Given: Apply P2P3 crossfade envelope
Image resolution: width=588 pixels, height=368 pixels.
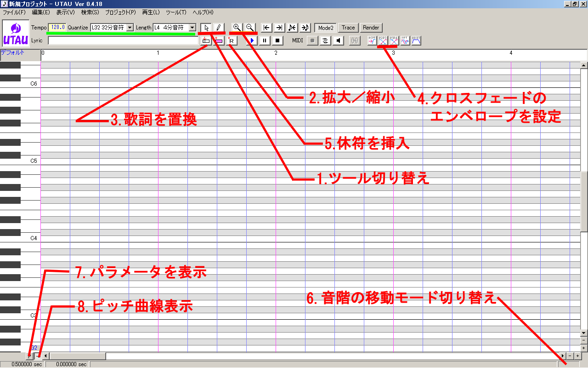Looking at the screenshot, I should pyautogui.click(x=383, y=40).
